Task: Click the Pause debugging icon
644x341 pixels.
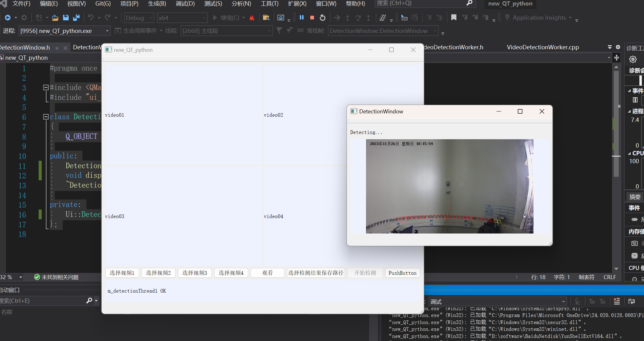Action: click(302, 18)
